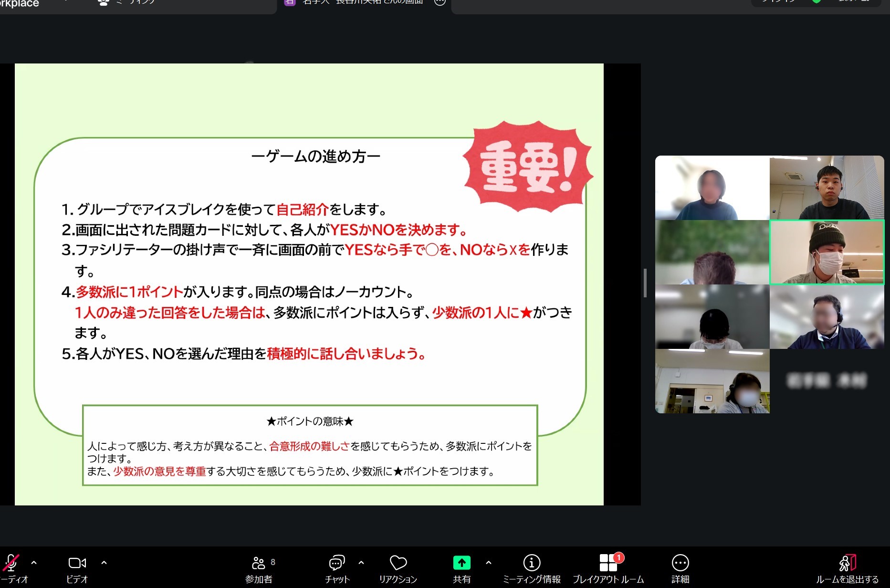Screen dimensions: 890x588
Task: Open video settings chevron next to ビデオ
Action: 104,563
